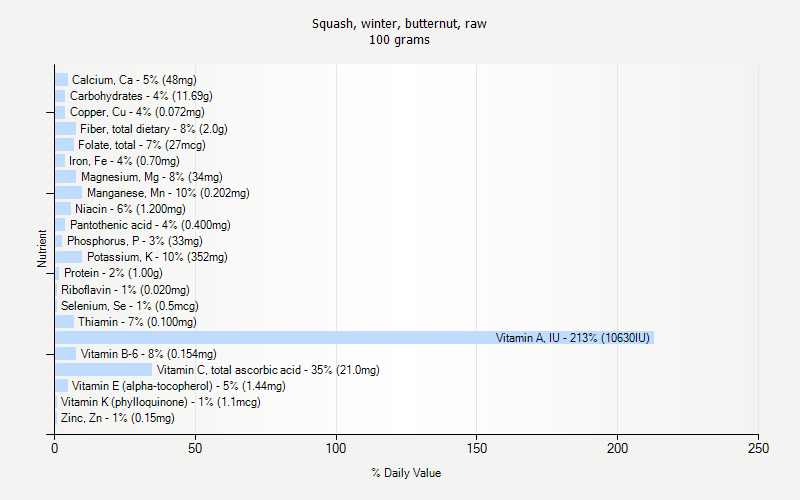800x500 pixels.
Task: Click the Manganese bar in the chart
Action: (x=68, y=193)
